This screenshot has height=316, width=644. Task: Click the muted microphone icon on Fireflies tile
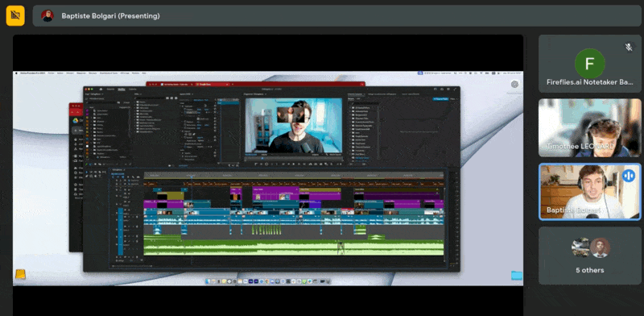click(629, 48)
